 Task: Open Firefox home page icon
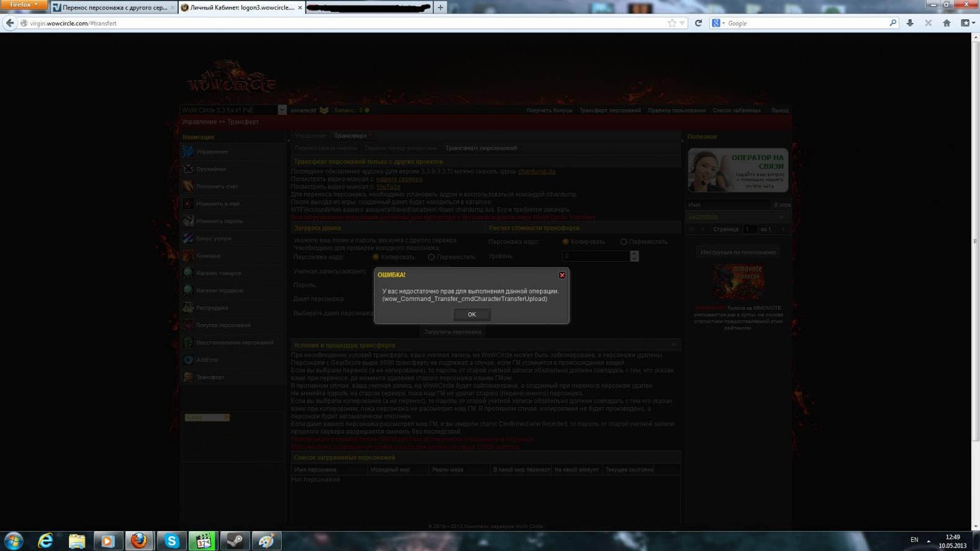pos(946,23)
